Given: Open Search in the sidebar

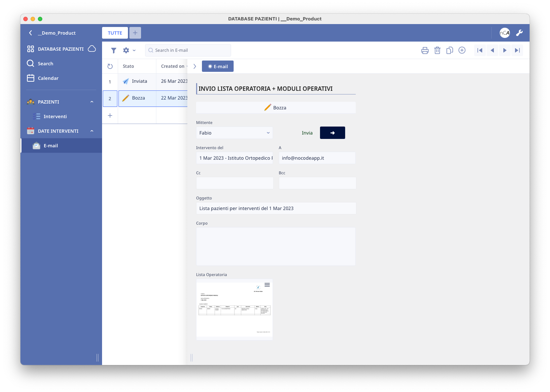Looking at the screenshot, I should point(45,63).
